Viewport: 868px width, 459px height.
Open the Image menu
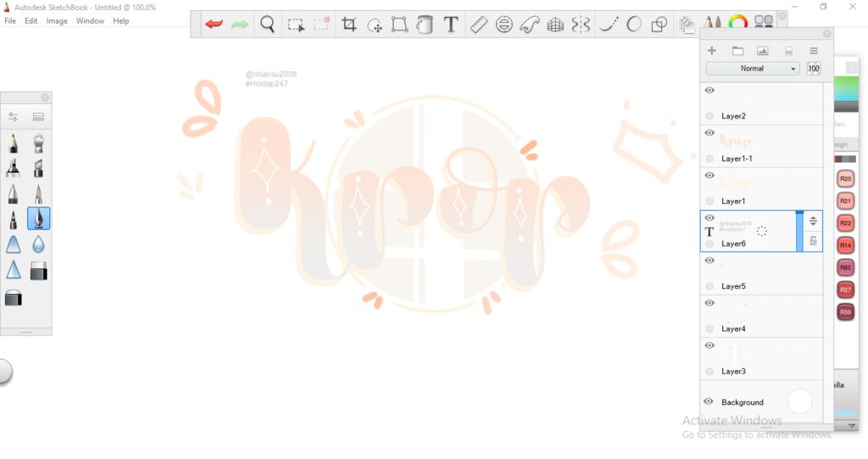point(57,21)
